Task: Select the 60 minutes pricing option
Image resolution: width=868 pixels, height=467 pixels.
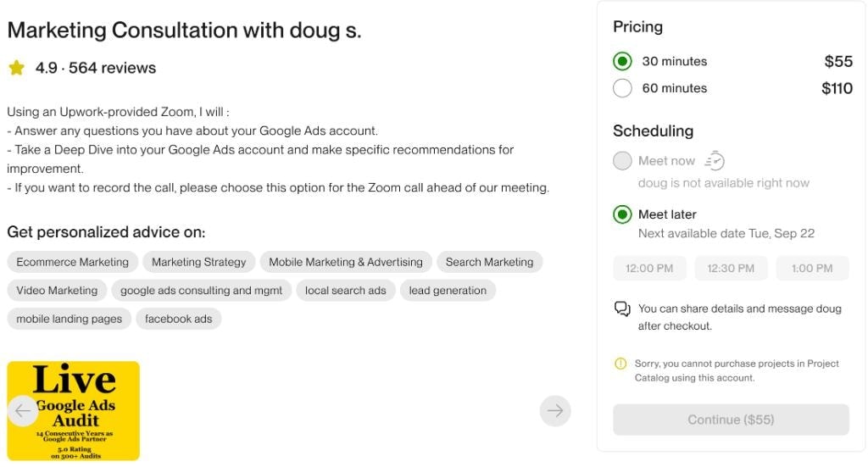Action: (x=622, y=88)
